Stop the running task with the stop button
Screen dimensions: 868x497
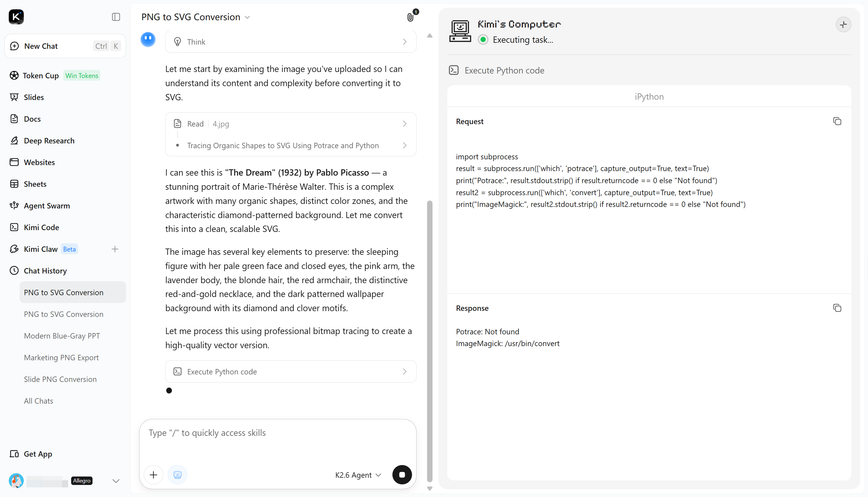click(402, 474)
